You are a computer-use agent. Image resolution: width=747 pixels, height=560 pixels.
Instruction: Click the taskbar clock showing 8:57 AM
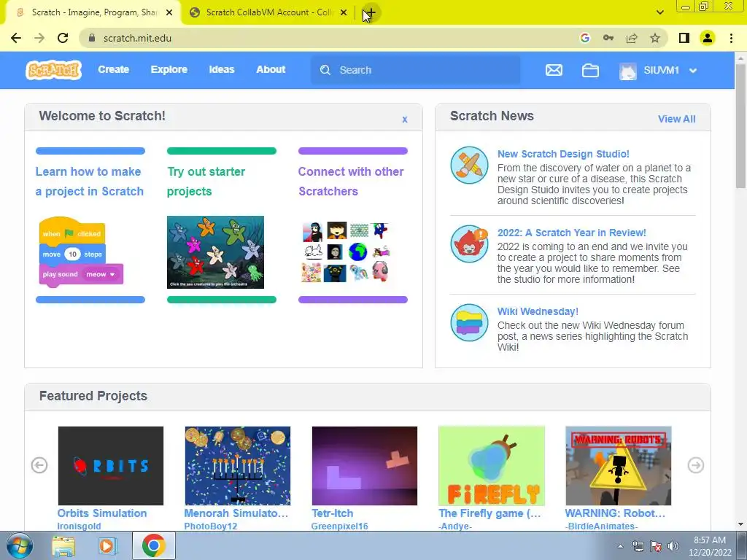pos(710,546)
